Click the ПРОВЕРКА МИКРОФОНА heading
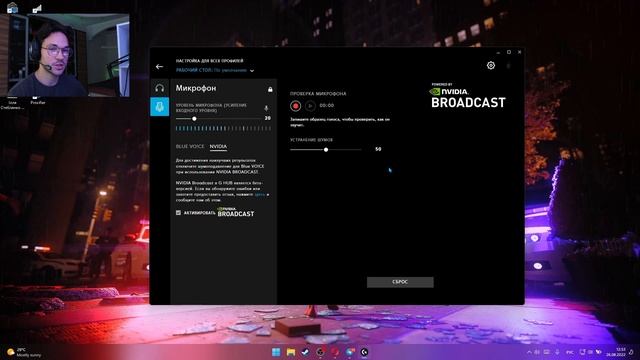Viewport: 640px width, 360px height. (318, 94)
